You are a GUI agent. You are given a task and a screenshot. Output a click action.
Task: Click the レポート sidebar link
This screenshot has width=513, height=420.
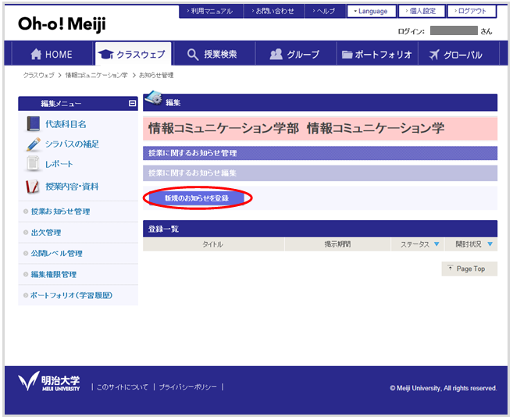pyautogui.click(x=59, y=164)
